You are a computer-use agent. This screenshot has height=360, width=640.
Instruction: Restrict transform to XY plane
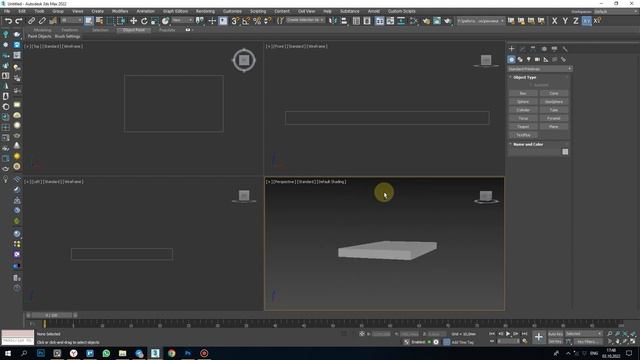[x=587, y=21]
